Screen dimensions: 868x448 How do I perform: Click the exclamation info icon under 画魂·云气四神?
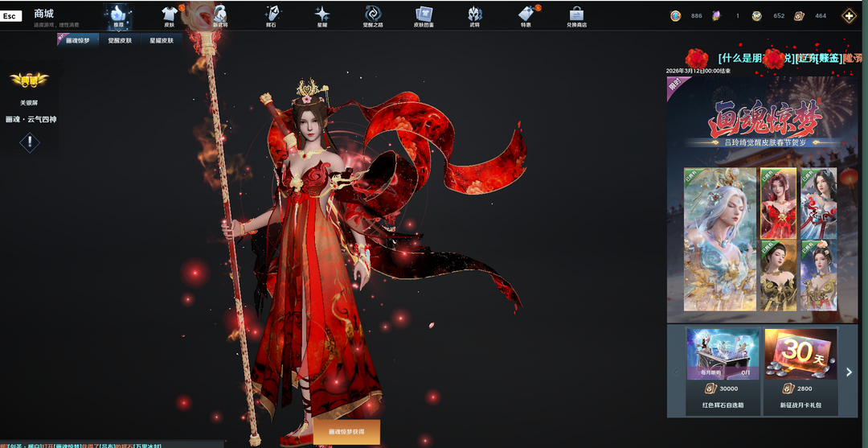pos(30,142)
